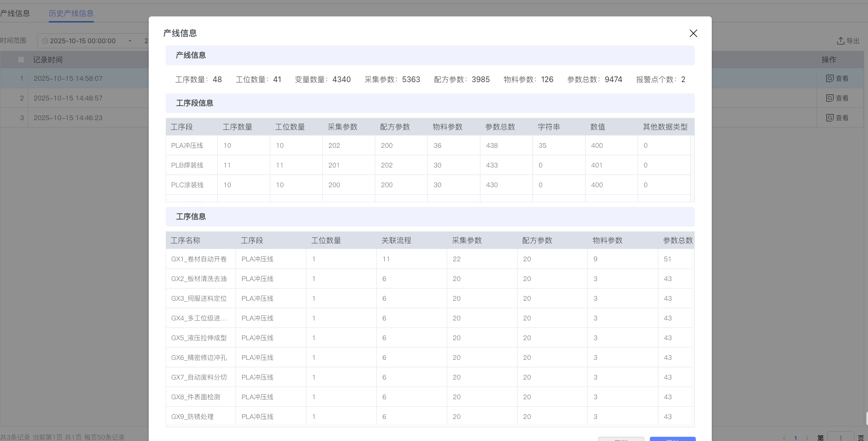Click clock icon in time range field
This screenshot has height=441, width=868.
[x=45, y=41]
